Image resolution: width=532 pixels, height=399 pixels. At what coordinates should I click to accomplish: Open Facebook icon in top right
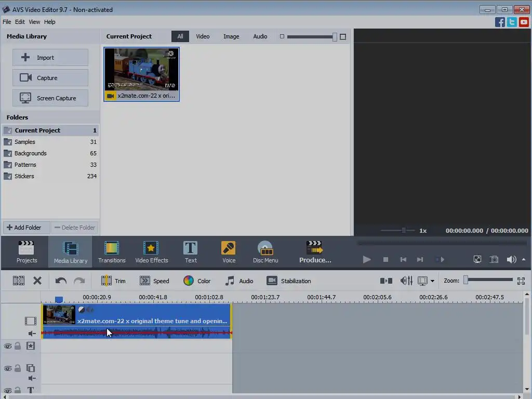point(500,22)
